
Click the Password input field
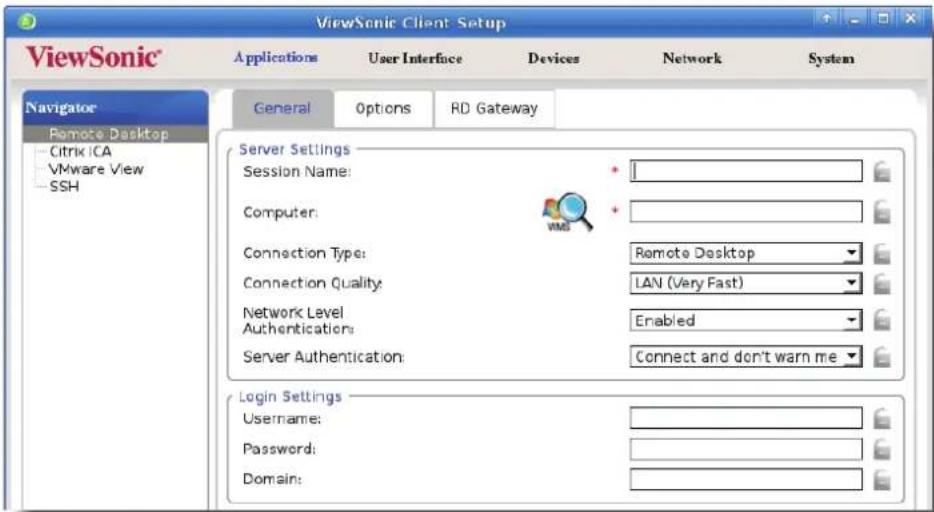coord(746,449)
